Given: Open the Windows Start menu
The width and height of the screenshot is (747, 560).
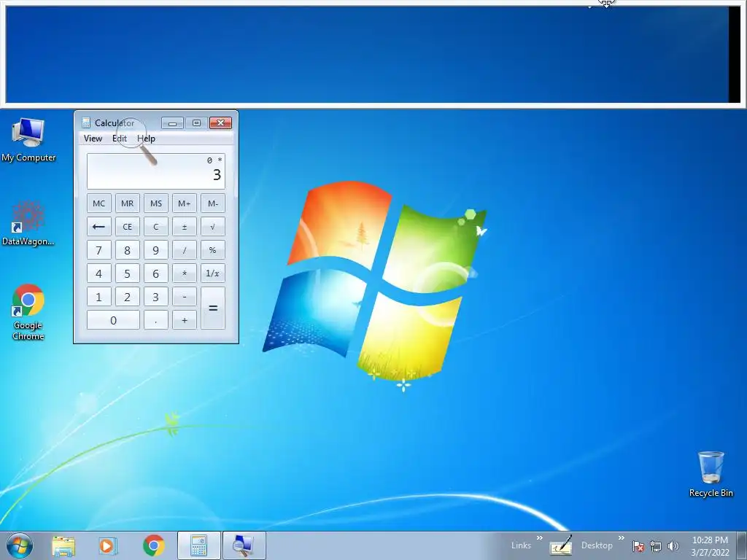Looking at the screenshot, I should 20,545.
